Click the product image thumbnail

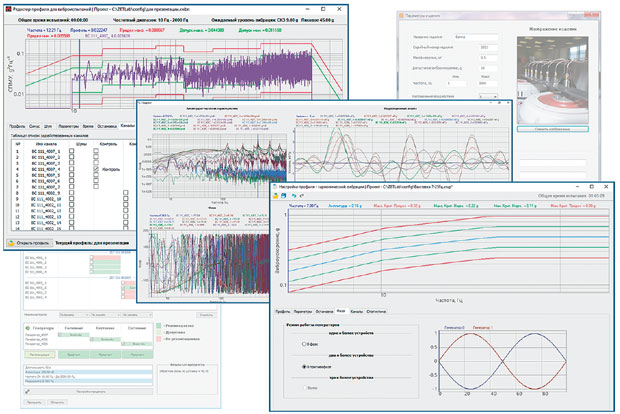(x=552, y=80)
